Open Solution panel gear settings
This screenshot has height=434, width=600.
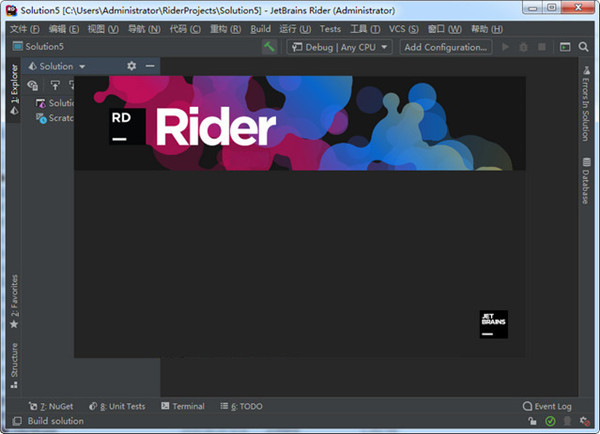[132, 66]
